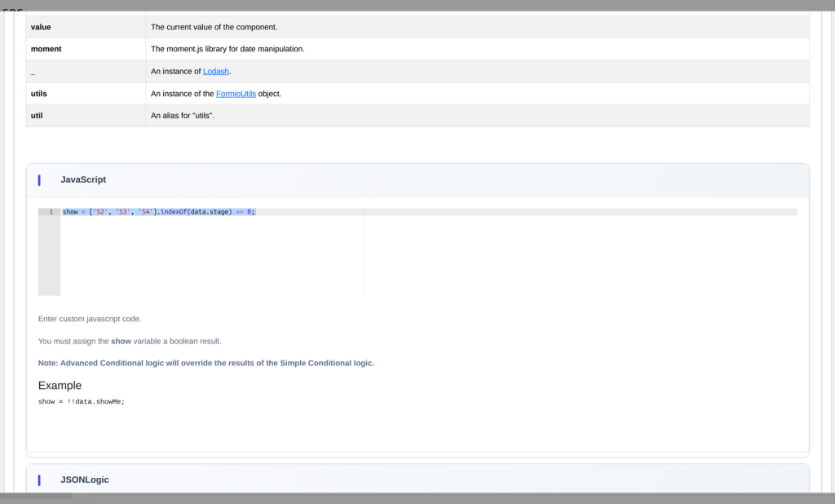Select the 'moment' variable name cell
The image size is (835, 504).
[86, 49]
